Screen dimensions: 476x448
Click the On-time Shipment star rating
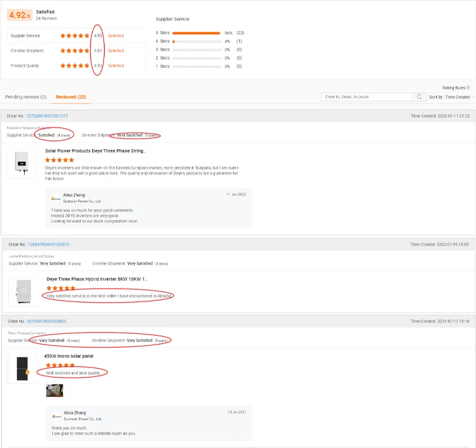(x=75, y=50)
